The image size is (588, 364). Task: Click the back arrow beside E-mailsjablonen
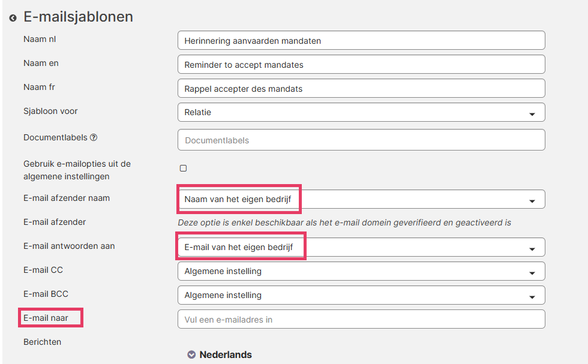[13, 18]
